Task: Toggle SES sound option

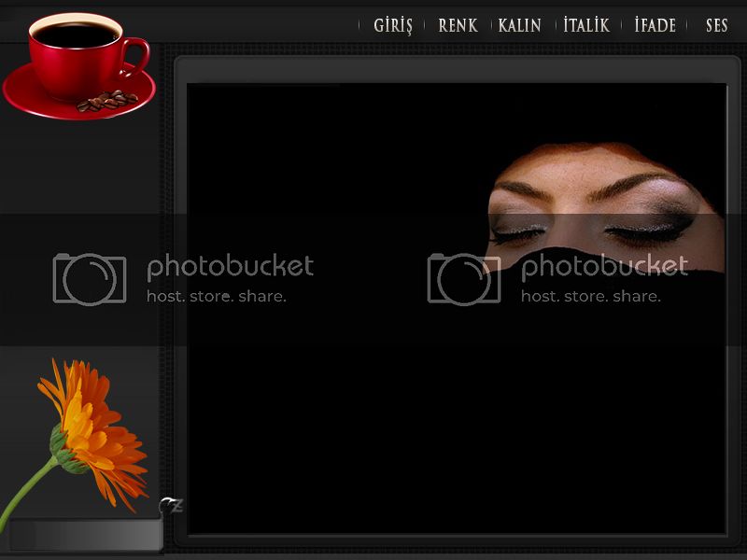Action: click(x=716, y=25)
